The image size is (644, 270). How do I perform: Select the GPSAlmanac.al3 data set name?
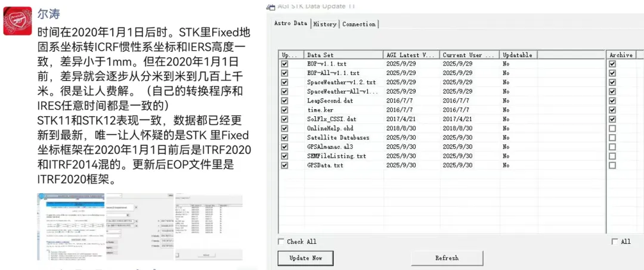[x=330, y=147]
